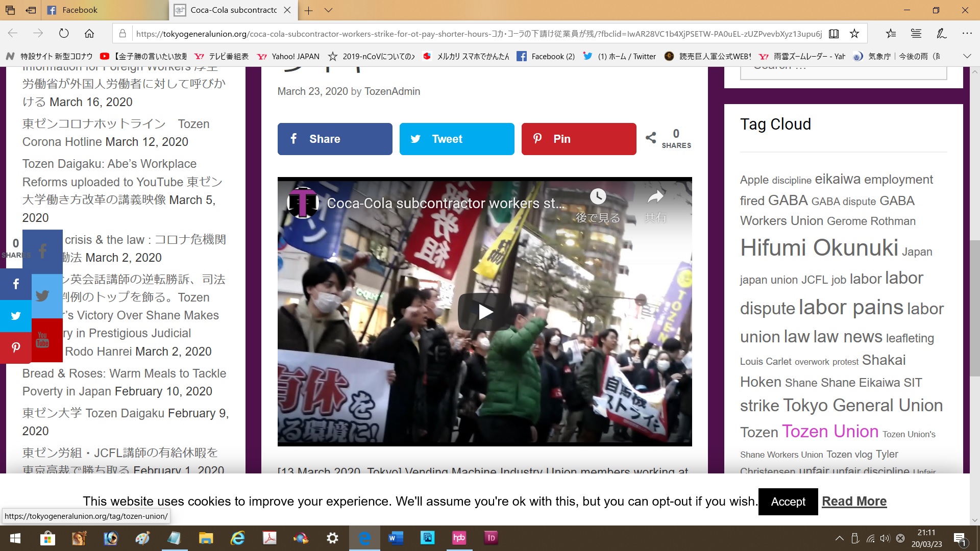The width and height of the screenshot is (980, 551).
Task: Click the floating sidebar Twitter icon
Action: click(x=16, y=316)
